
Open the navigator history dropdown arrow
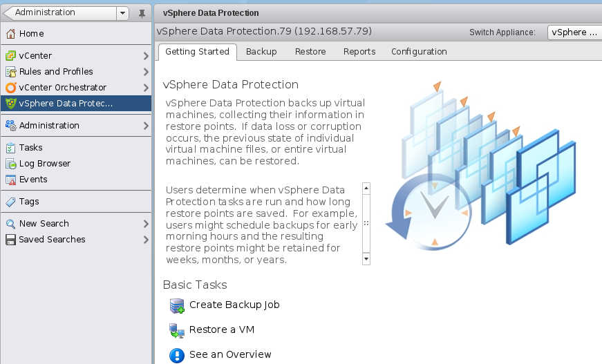pos(122,13)
